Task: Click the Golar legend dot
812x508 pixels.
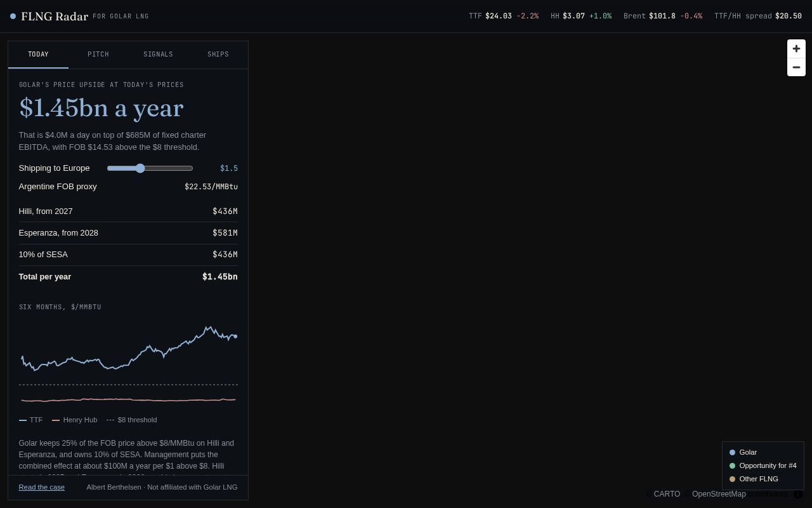Action: [732, 453]
